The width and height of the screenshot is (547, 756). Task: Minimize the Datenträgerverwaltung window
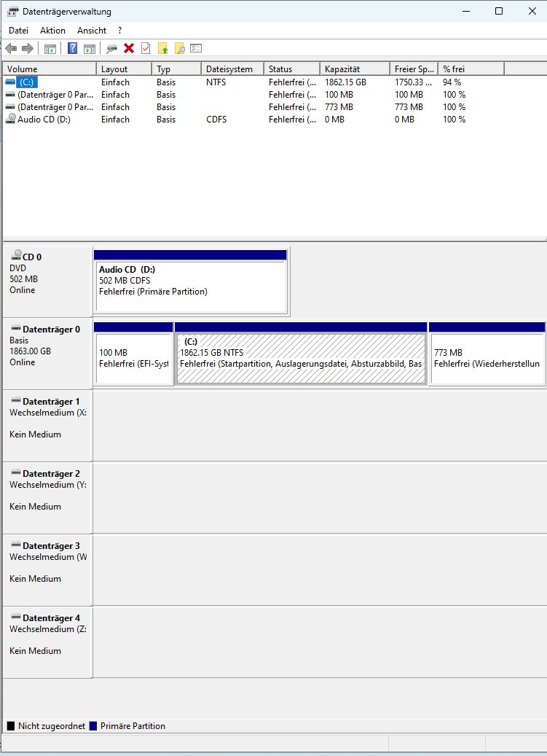(x=465, y=11)
